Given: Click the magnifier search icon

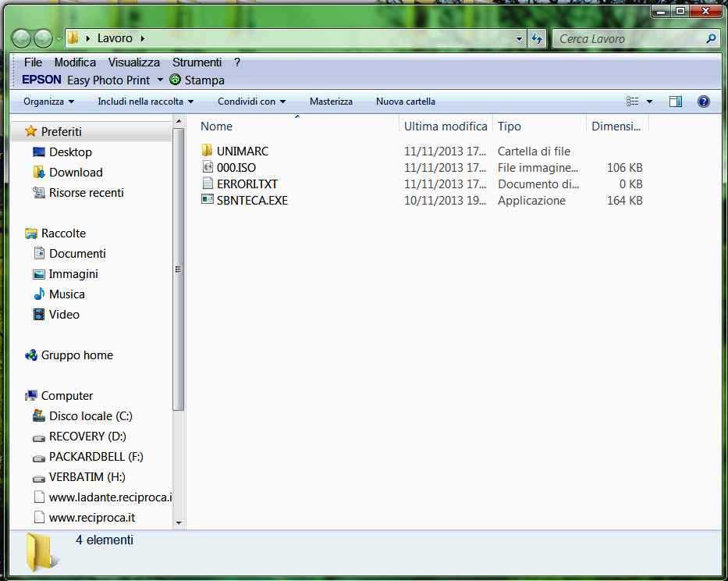Looking at the screenshot, I should (711, 38).
